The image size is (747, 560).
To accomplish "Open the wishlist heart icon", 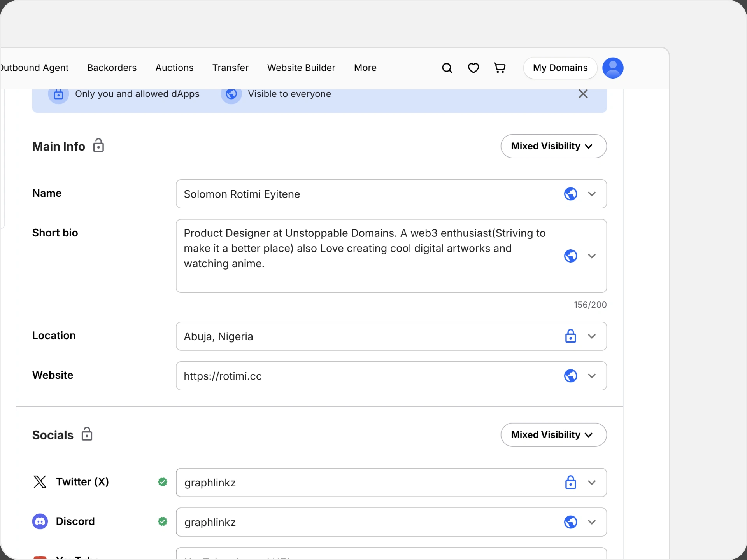I will coord(473,68).
